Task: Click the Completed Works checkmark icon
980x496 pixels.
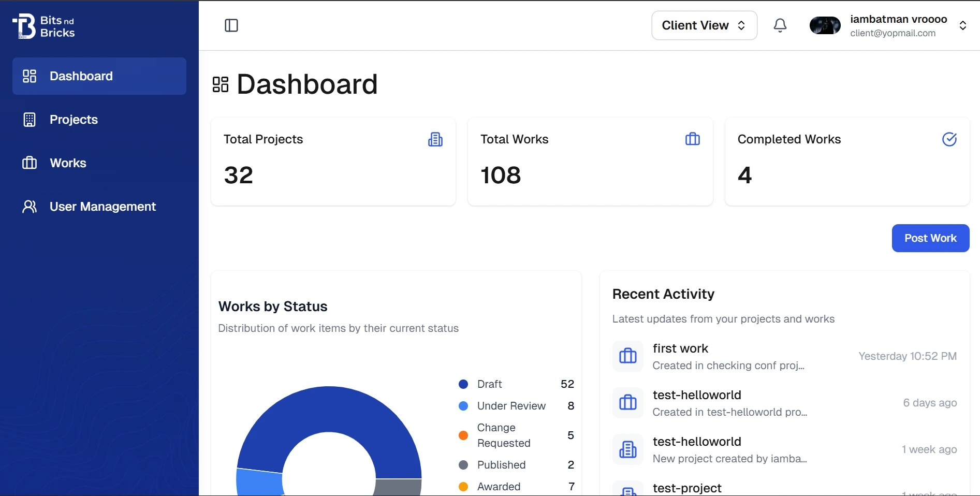Action: pos(949,139)
